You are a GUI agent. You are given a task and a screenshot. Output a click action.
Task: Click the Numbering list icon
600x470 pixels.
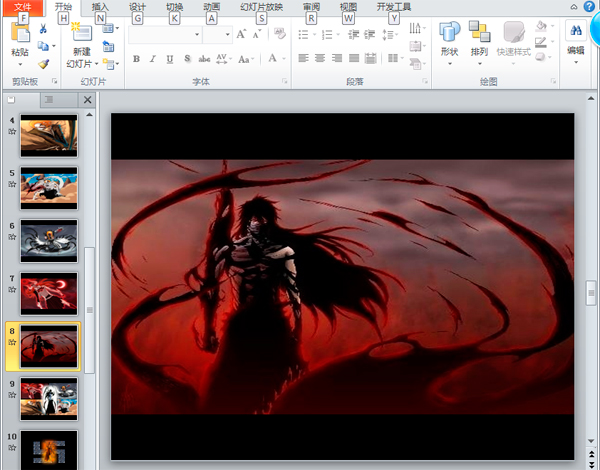[327, 35]
